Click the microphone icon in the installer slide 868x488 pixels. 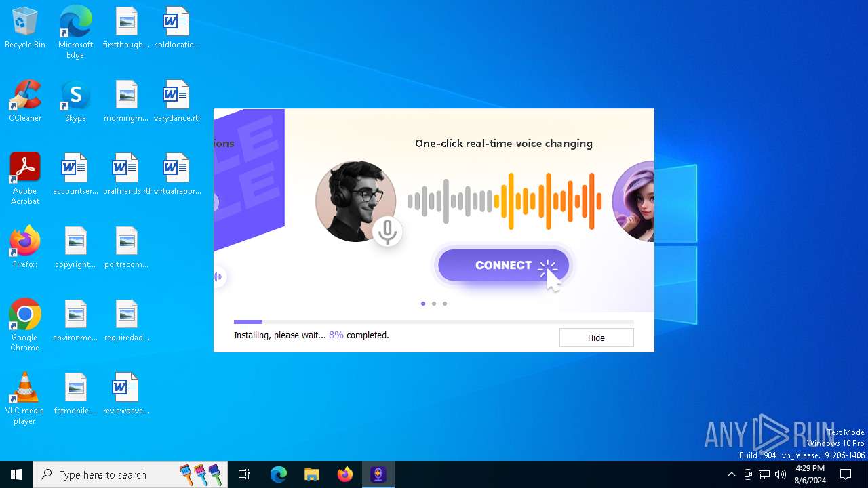point(388,232)
